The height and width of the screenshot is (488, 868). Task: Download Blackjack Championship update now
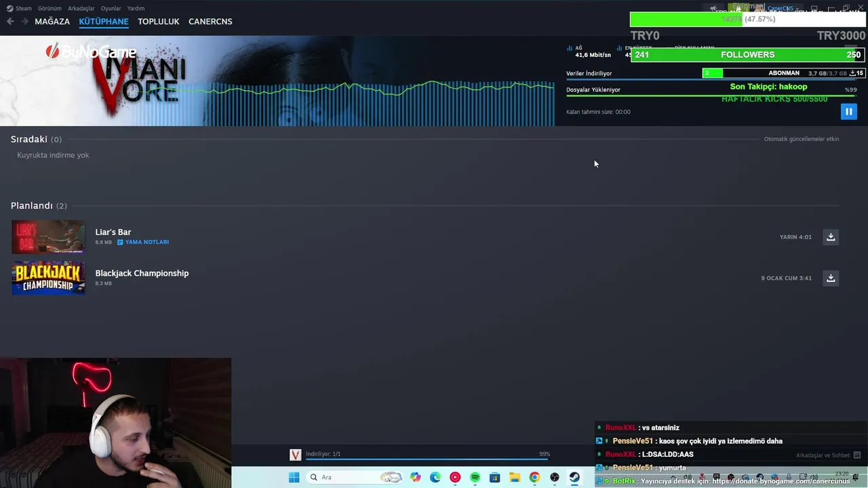click(831, 278)
